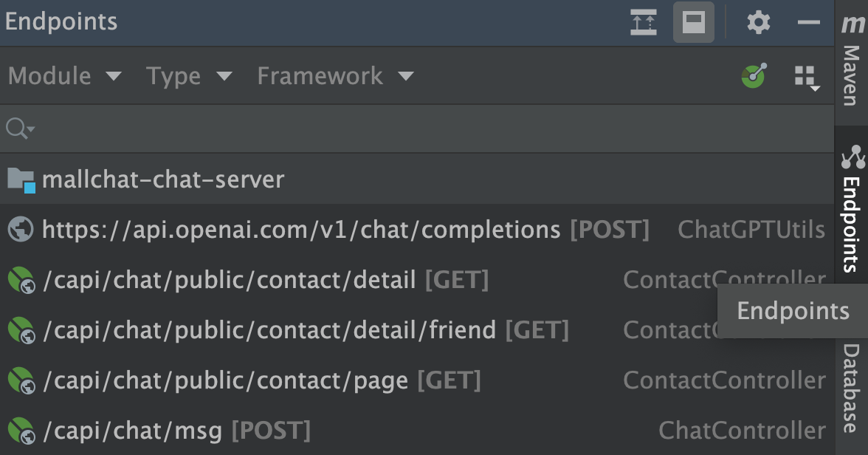The height and width of the screenshot is (455, 868).
Task: Select the mallchat-chat-server module node
Action: (x=162, y=179)
